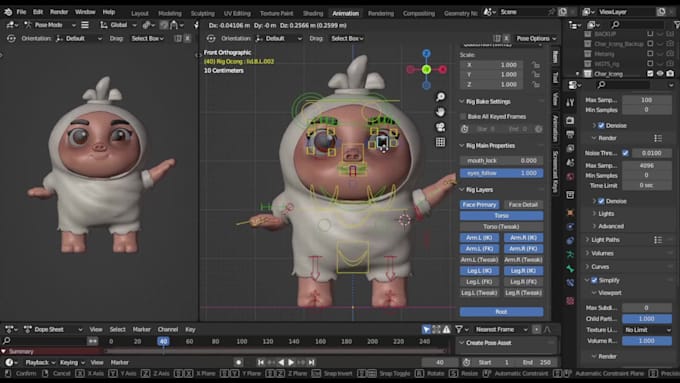Switch to the Layout workspace tab
Image resolution: width=680 pixels, height=383 pixels.
point(140,13)
